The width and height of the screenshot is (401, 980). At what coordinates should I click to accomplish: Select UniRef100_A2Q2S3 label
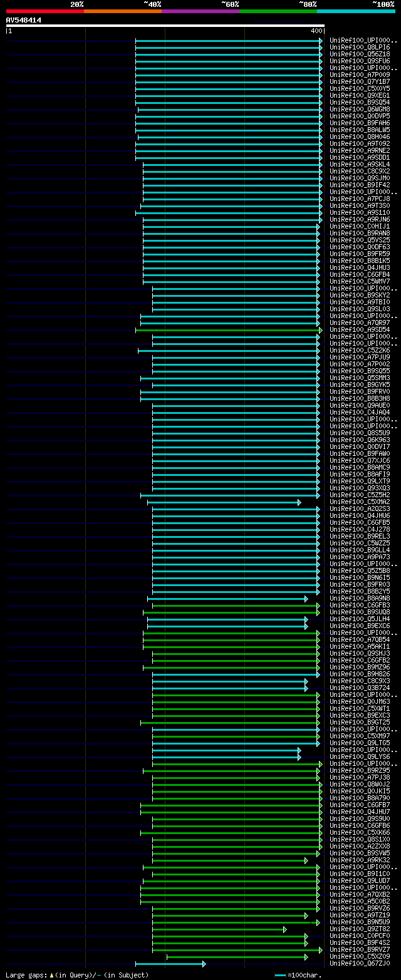click(360, 508)
